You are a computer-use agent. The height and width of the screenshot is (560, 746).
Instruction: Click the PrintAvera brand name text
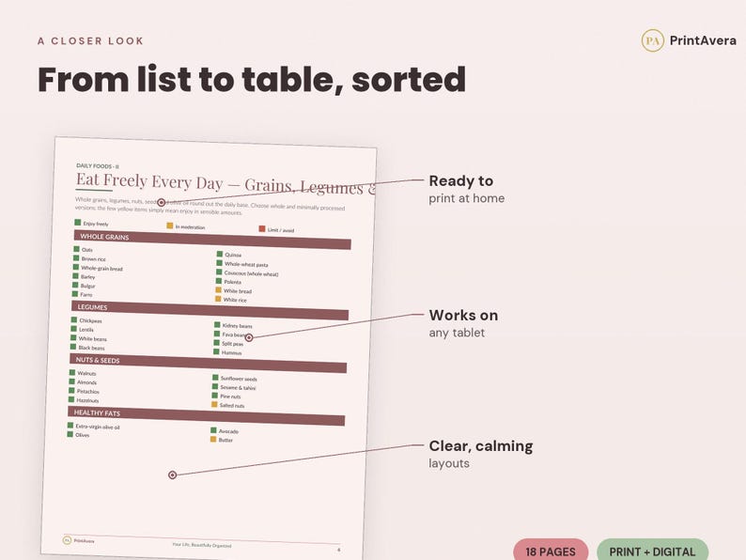click(x=703, y=40)
